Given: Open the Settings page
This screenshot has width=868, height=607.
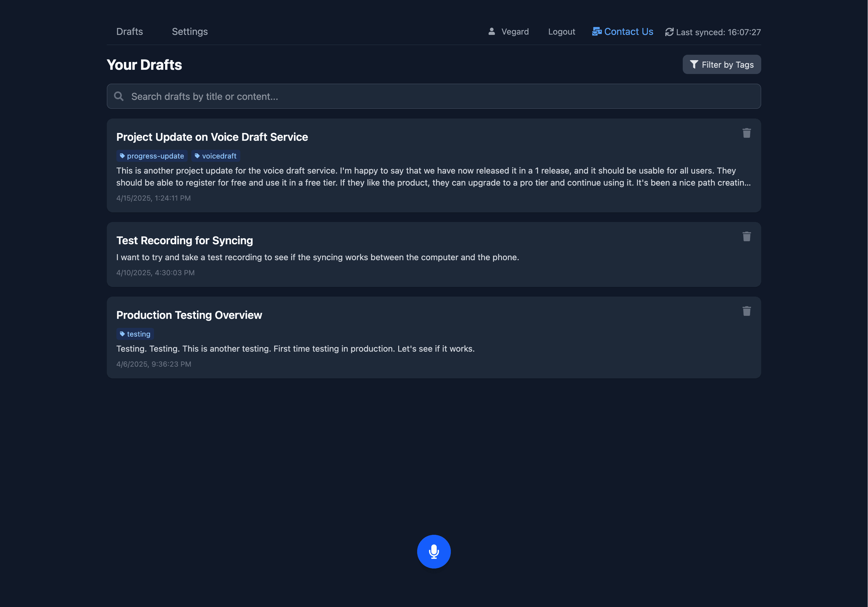Looking at the screenshot, I should pyautogui.click(x=190, y=31).
